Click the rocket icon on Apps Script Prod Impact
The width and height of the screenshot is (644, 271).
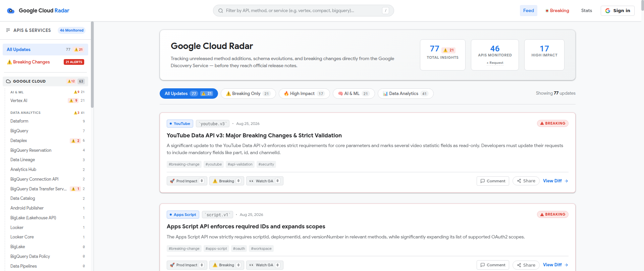[x=172, y=265]
